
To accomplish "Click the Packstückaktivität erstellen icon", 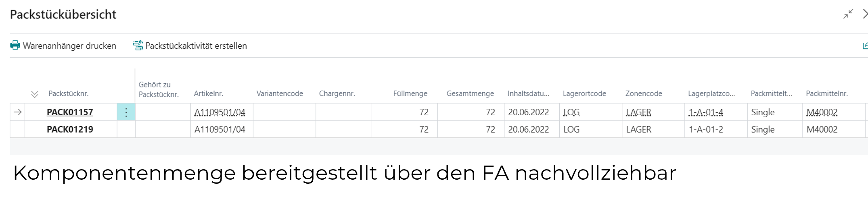I will 138,46.
